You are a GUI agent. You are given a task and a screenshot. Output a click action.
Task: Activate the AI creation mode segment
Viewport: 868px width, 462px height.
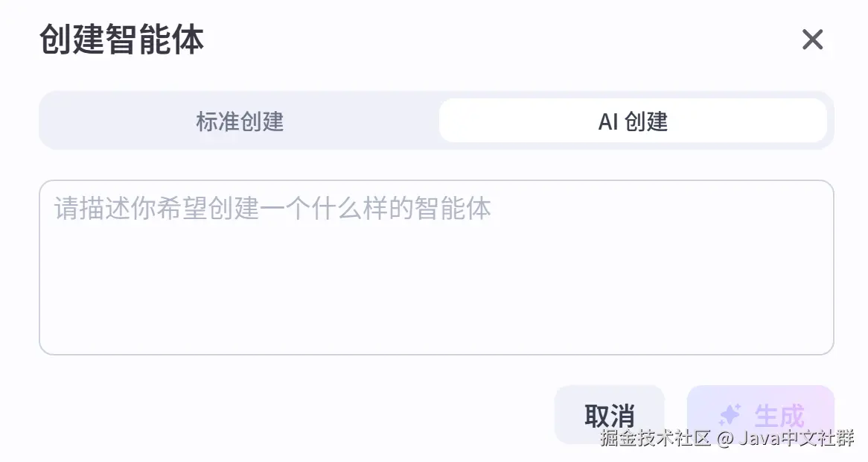tap(633, 121)
